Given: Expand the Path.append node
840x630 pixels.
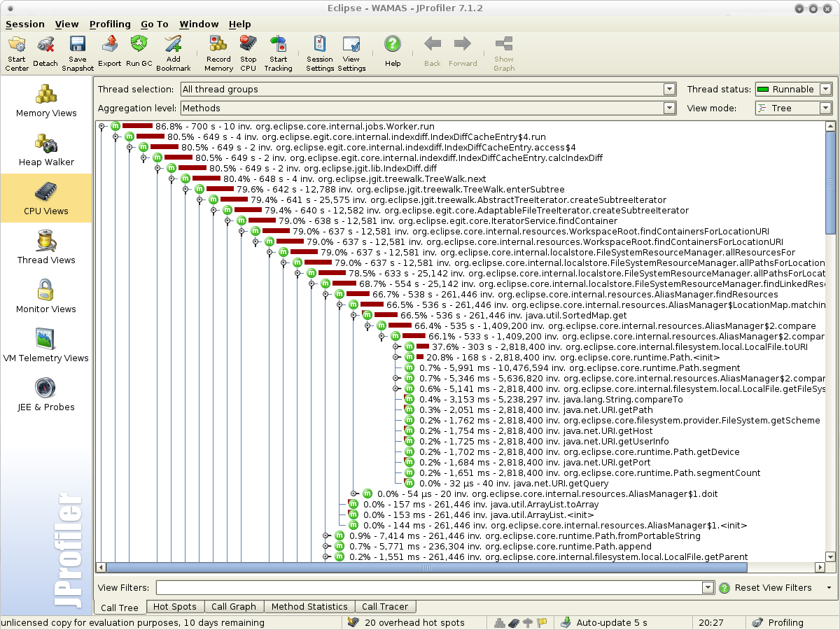Looking at the screenshot, I should [325, 547].
